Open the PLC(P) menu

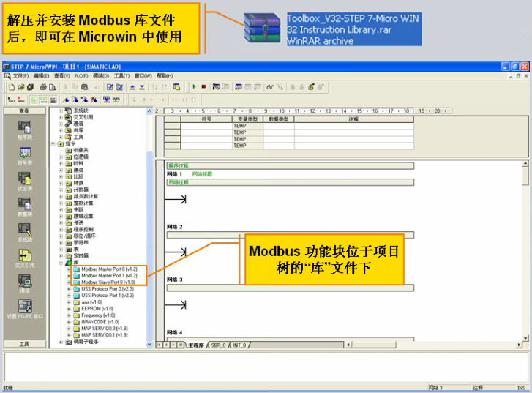click(x=81, y=75)
